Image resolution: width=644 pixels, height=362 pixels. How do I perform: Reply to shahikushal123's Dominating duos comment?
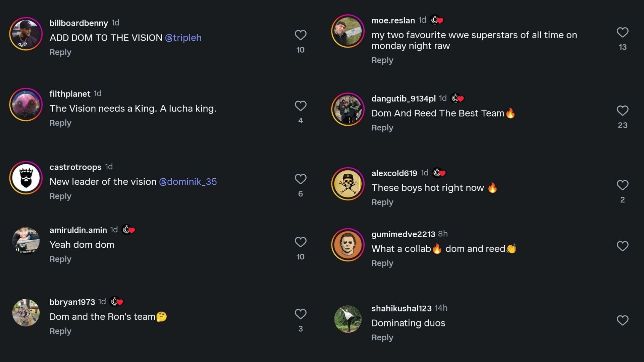click(382, 338)
